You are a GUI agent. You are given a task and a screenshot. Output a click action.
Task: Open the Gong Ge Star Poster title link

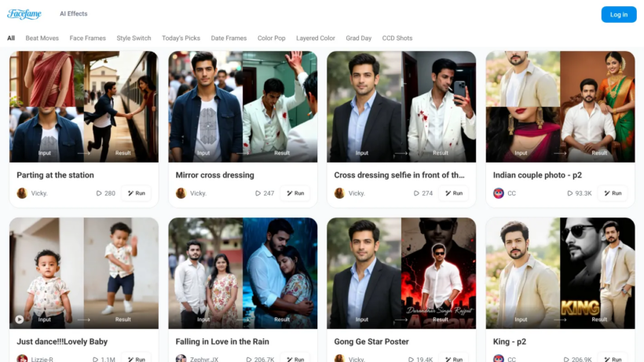pyautogui.click(x=371, y=342)
